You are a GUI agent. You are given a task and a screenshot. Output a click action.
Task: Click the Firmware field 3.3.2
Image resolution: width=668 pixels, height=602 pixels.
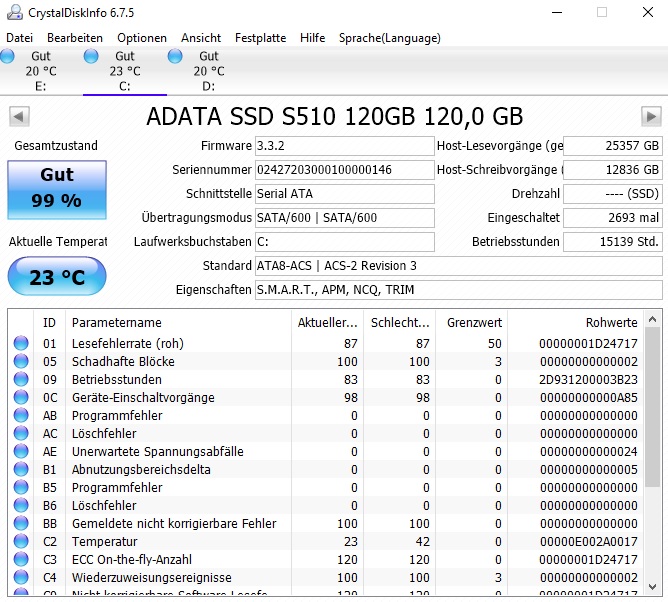coord(345,146)
